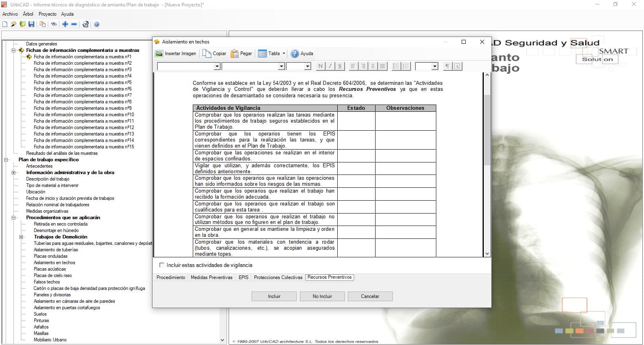The image size is (644, 345).
Task: Open the Árbol menu
Action: [28, 14]
